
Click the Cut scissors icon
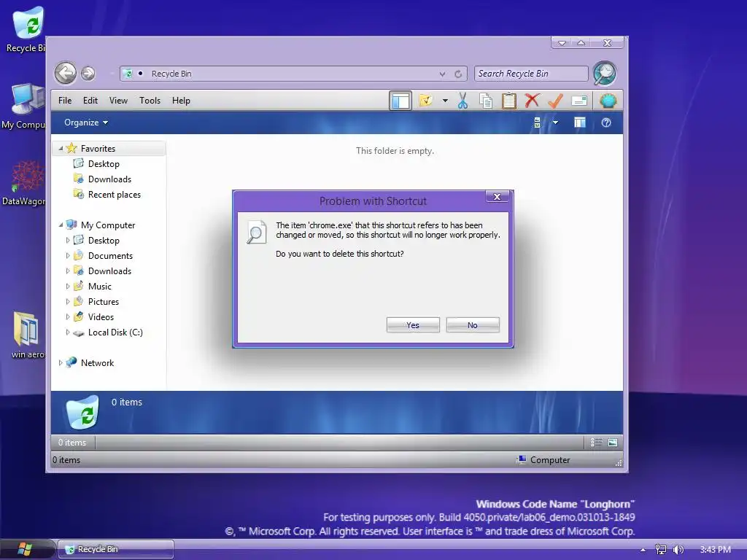[x=462, y=101]
